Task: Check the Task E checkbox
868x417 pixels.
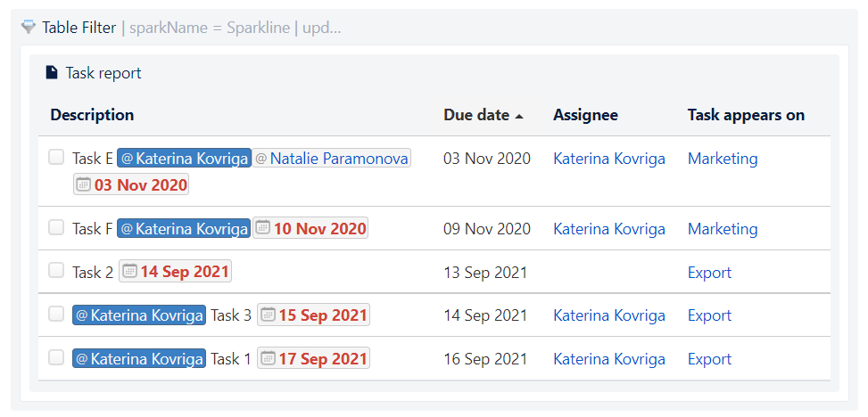Action: (x=56, y=158)
